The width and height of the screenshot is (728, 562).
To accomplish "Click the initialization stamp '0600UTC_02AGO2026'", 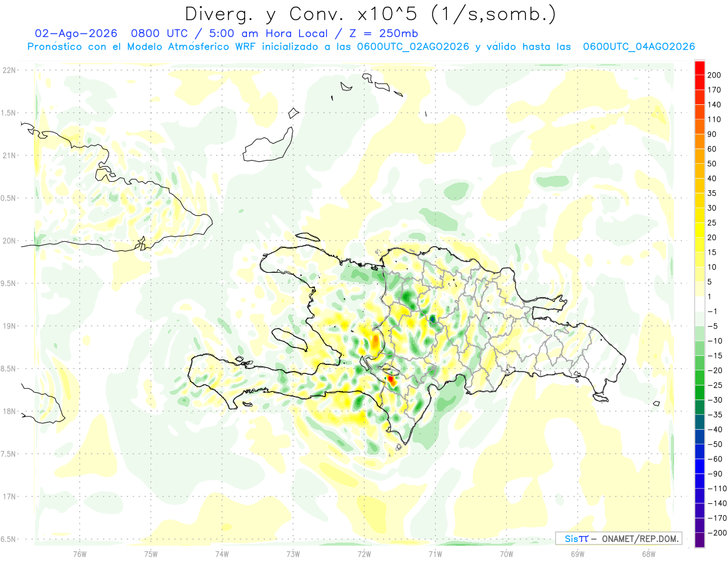I will click(413, 47).
